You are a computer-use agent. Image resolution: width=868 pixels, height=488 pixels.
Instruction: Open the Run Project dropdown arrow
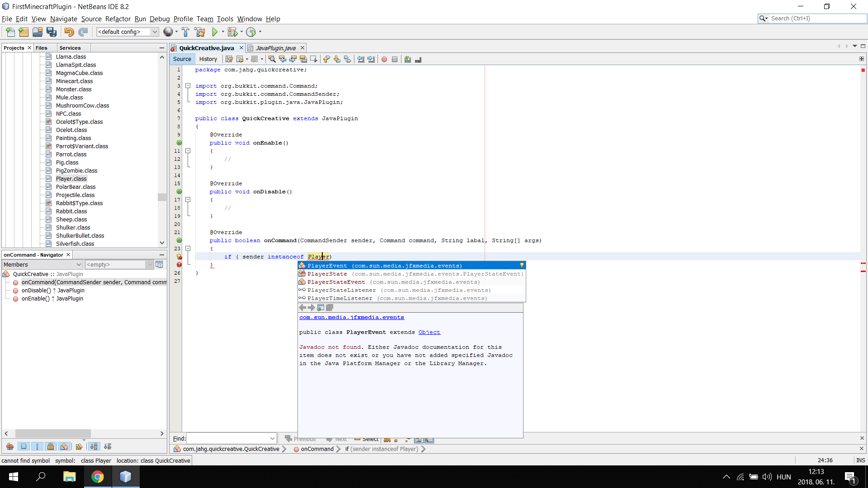(x=223, y=32)
